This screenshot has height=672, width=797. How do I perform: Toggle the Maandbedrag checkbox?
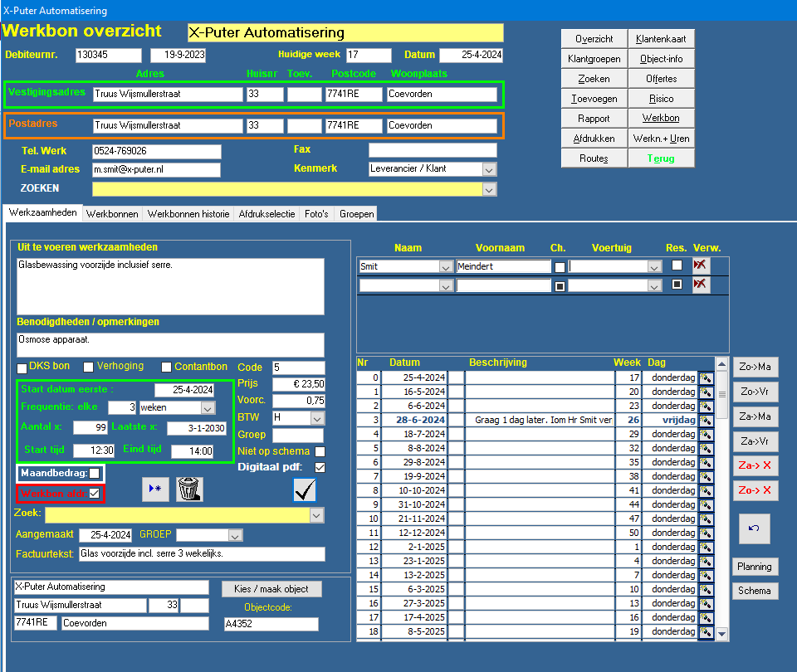pos(95,473)
